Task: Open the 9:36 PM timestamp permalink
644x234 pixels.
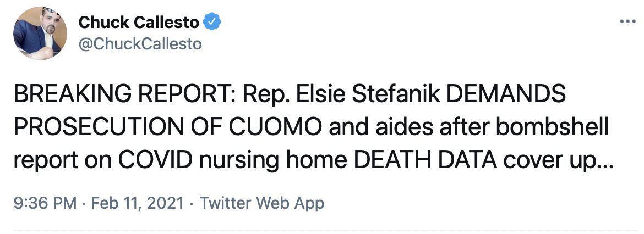Action: tap(45, 203)
